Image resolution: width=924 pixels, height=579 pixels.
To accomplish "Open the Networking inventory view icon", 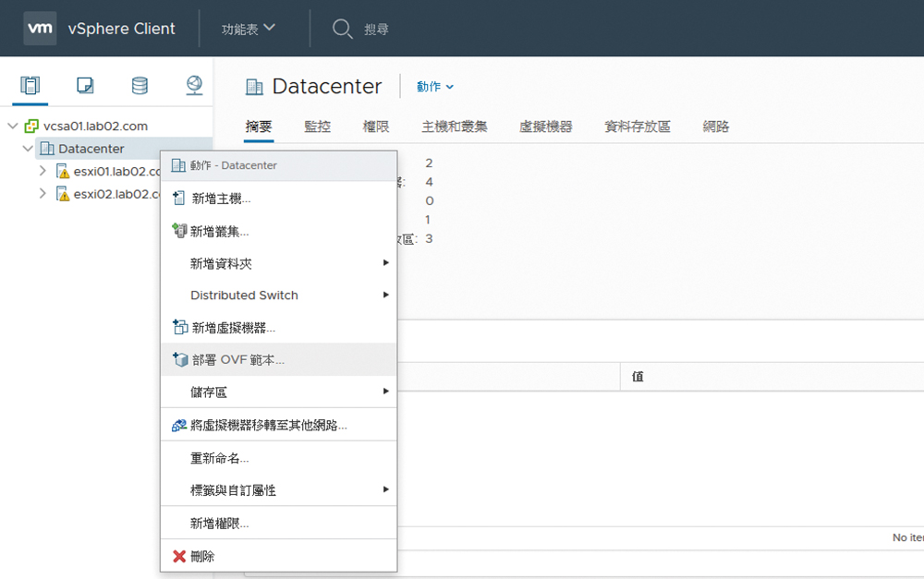I will point(194,85).
